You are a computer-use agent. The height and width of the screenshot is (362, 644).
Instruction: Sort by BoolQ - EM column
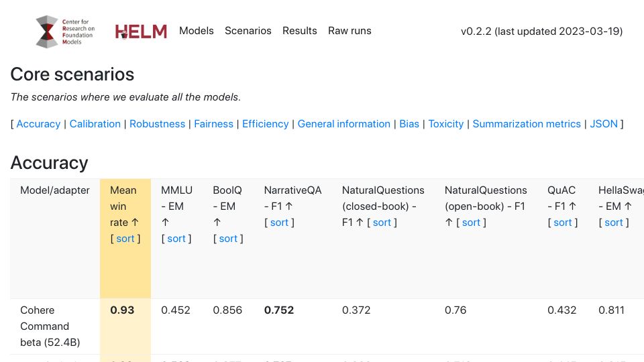tap(228, 239)
